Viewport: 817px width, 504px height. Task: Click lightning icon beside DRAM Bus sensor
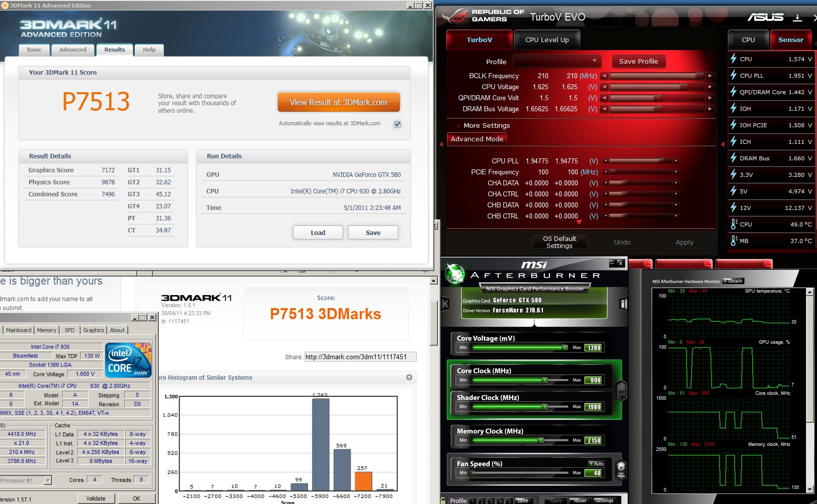point(733,158)
